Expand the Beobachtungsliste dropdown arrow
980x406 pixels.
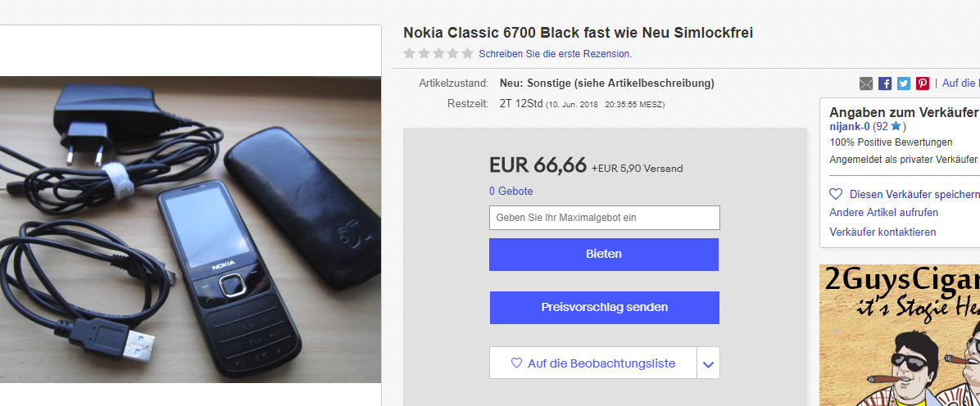click(x=708, y=363)
